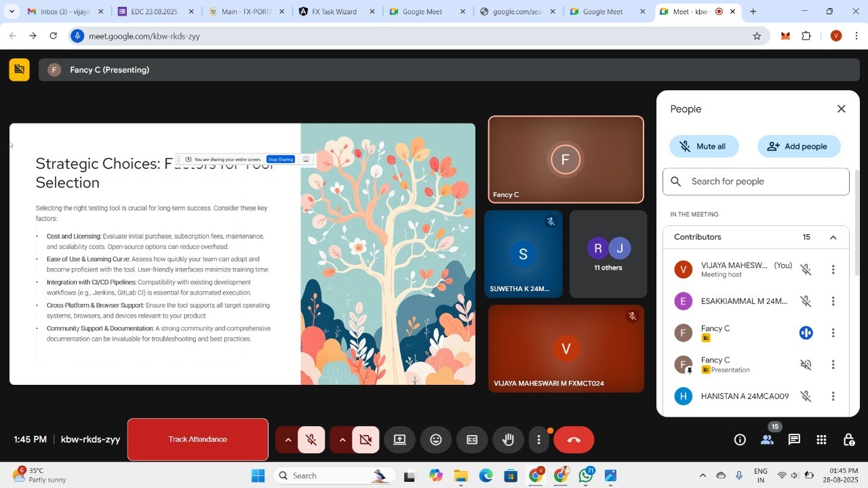868x488 pixels.
Task: Expand video settings arrow beside camera
Action: 342,440
